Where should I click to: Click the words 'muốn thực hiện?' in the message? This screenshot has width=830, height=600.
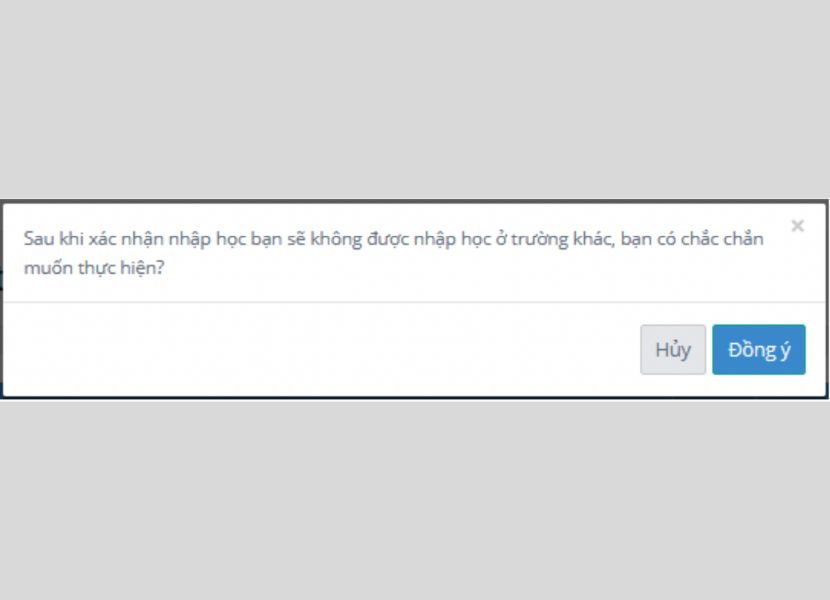[94, 268]
